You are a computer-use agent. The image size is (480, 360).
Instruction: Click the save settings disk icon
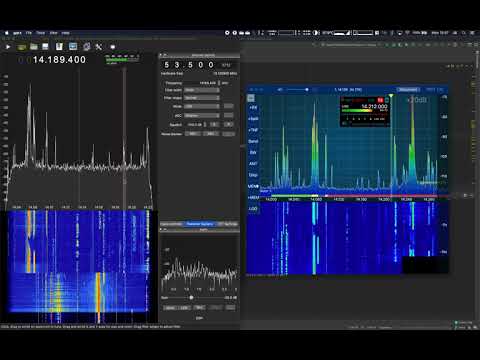coord(45,47)
